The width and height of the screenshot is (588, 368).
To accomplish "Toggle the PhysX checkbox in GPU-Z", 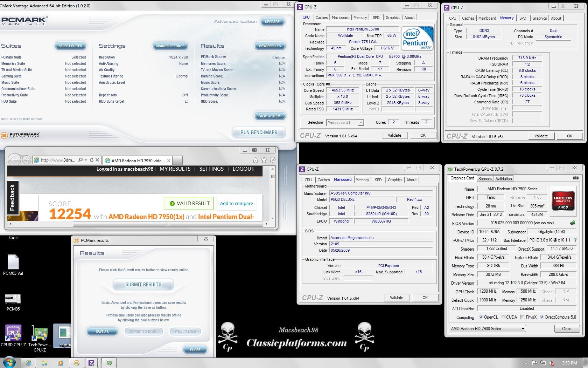I will point(523,317).
